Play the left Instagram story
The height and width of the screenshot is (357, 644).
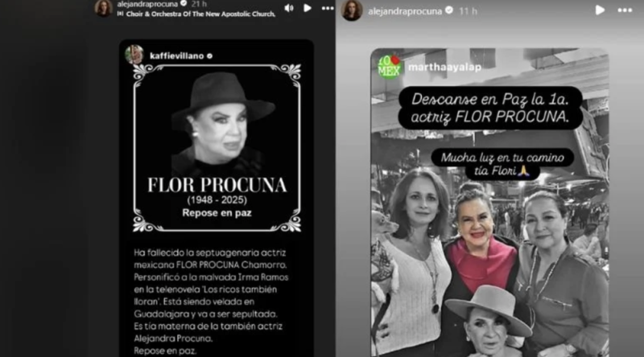point(308,8)
